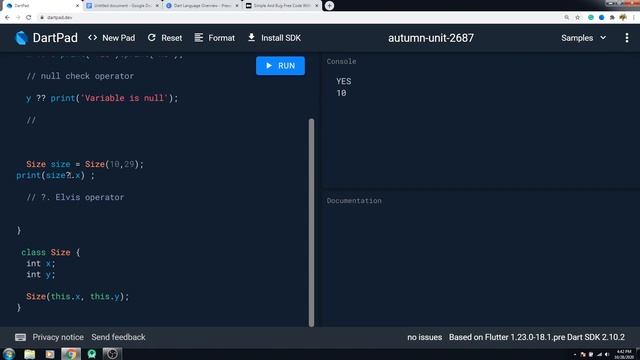640x360 pixels.
Task: Open Send feedback link
Action: 118,337
